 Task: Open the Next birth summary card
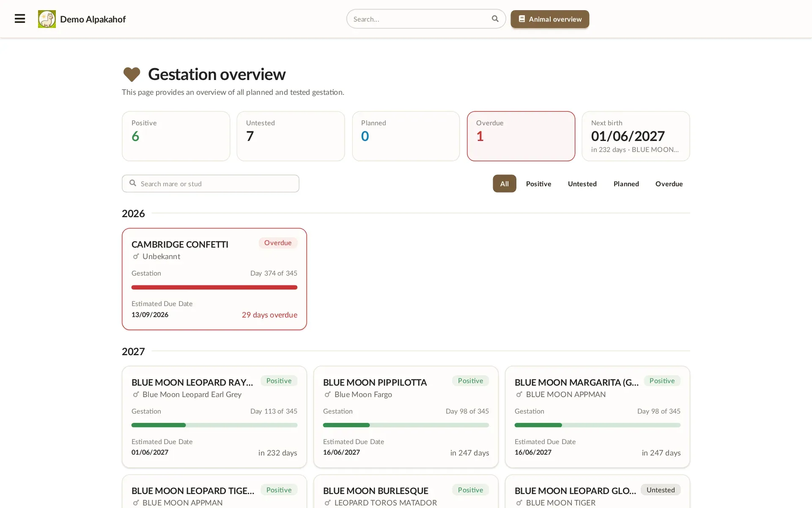point(636,136)
